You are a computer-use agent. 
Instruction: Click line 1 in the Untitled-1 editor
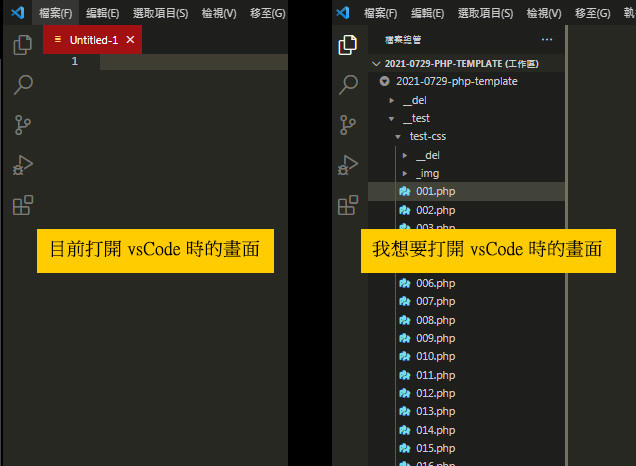pyautogui.click(x=194, y=62)
